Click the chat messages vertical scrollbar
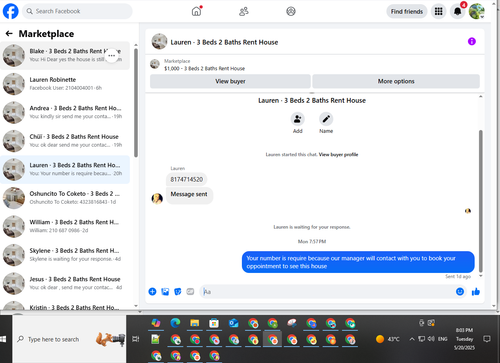The width and height of the screenshot is (500, 363). (481, 201)
